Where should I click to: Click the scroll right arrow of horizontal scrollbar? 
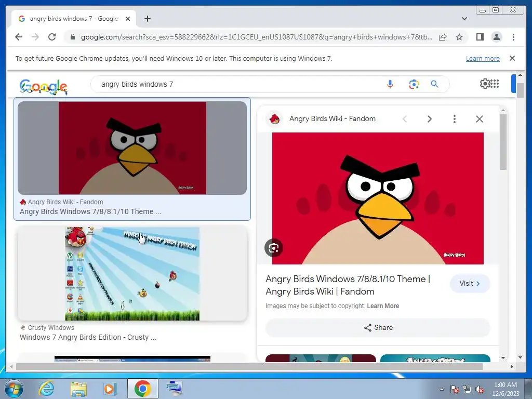[512, 366]
